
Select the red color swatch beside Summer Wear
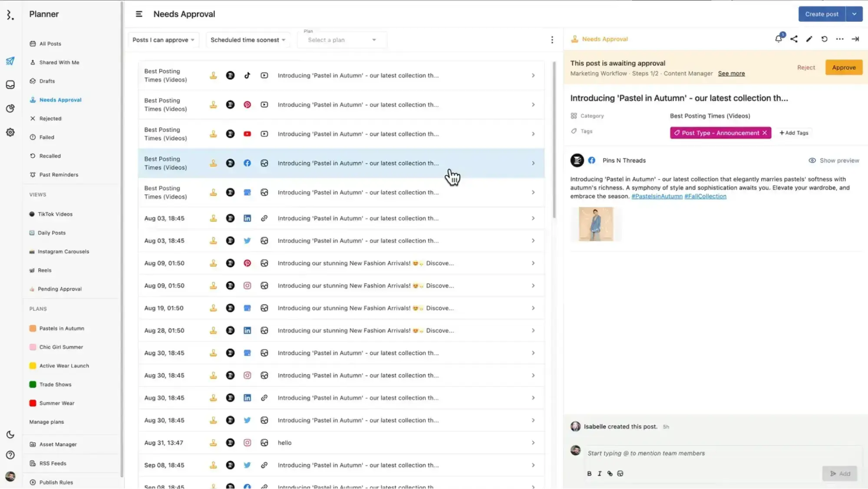pyautogui.click(x=33, y=403)
